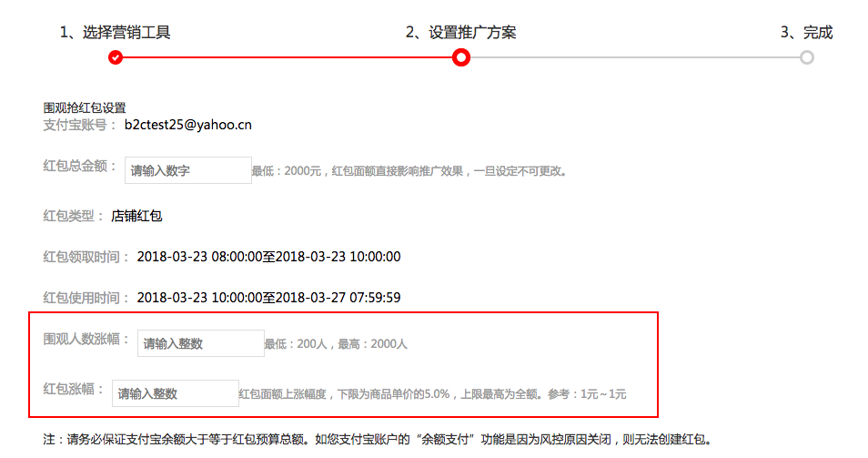
Task: Click the current step two progress circle
Action: [461, 57]
